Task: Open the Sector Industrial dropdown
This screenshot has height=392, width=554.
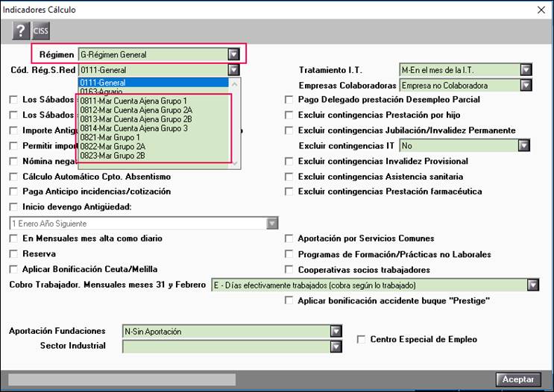Action: 336,347
